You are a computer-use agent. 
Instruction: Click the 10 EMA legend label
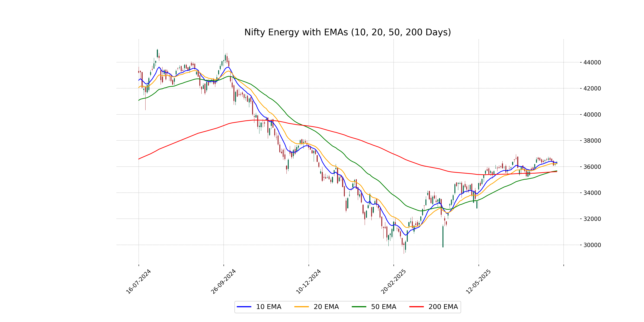268,307
